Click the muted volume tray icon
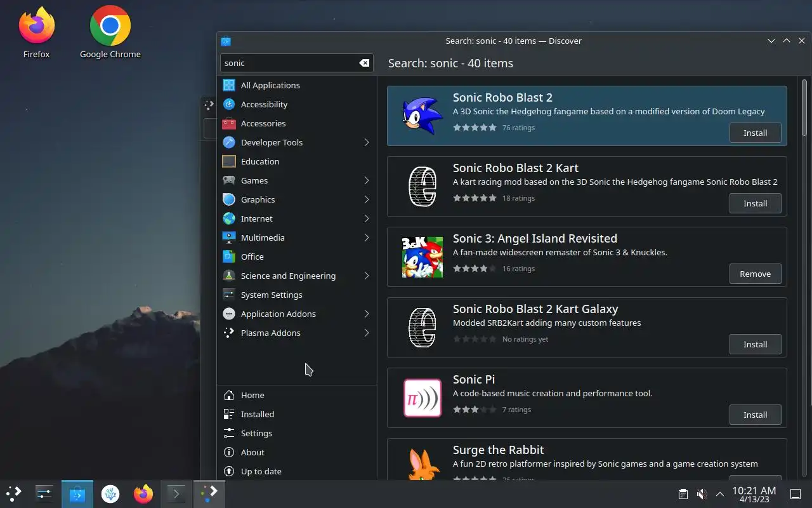The height and width of the screenshot is (508, 812). tap(702, 494)
